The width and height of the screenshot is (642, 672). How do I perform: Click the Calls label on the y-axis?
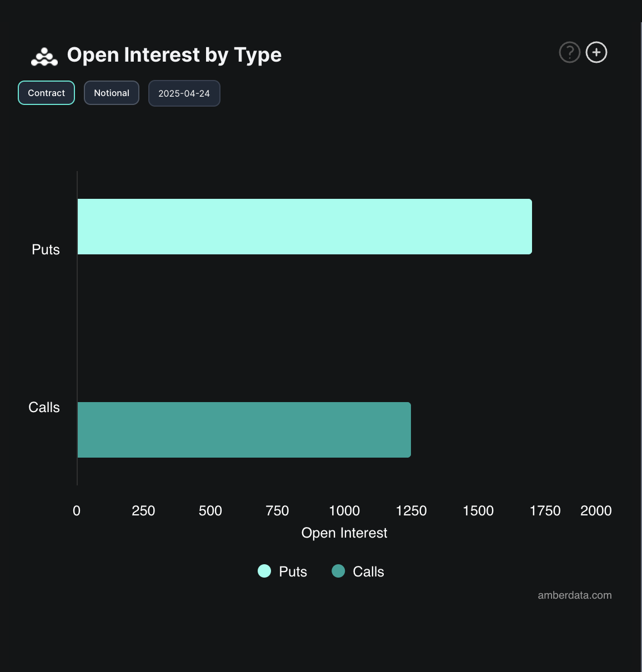44,407
